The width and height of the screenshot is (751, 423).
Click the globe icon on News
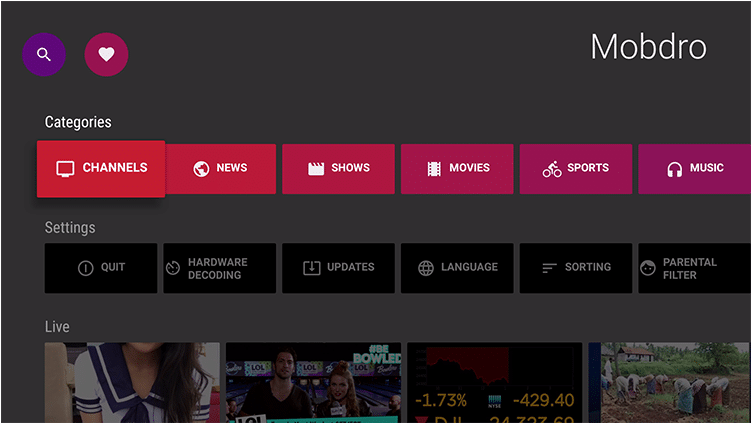pyautogui.click(x=201, y=169)
